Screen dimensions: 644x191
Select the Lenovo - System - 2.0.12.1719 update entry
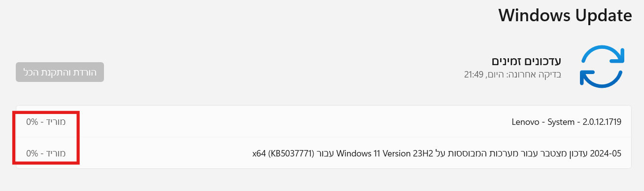pos(323,121)
